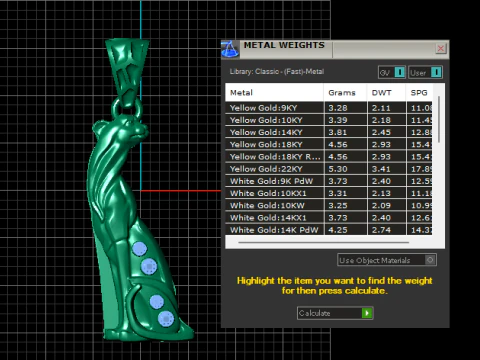Image resolution: width=480 pixels, height=360 pixels.
Task: Select the Yellow Gold:14KY row
Action: point(329,132)
